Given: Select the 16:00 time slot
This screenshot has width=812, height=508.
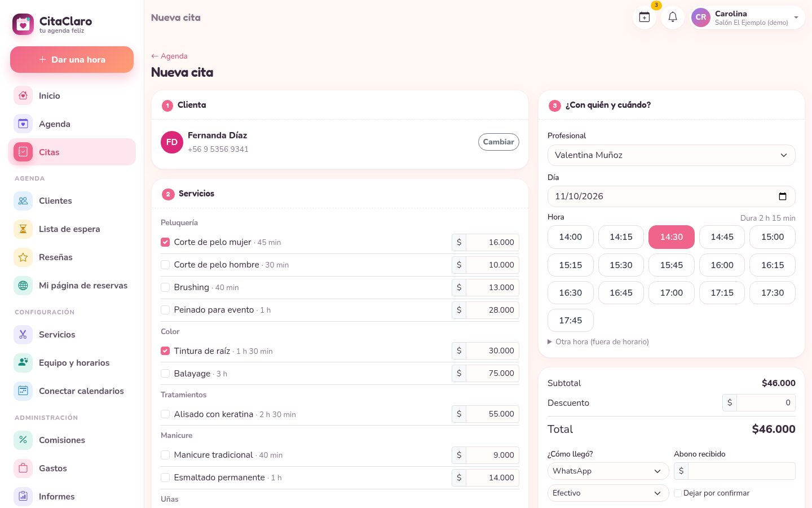Looking at the screenshot, I should [x=722, y=265].
